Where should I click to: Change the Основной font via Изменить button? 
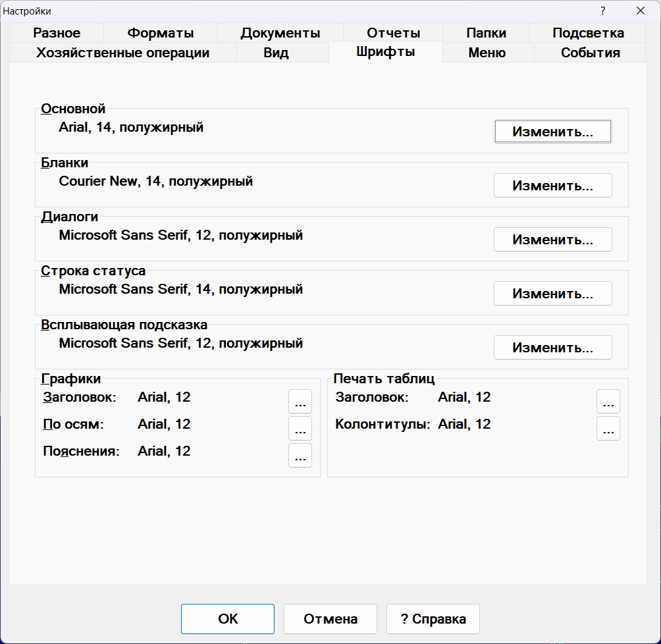pos(552,131)
